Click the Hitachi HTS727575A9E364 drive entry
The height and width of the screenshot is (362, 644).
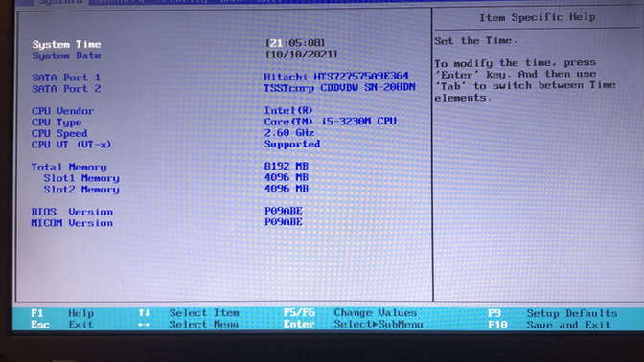pos(336,76)
